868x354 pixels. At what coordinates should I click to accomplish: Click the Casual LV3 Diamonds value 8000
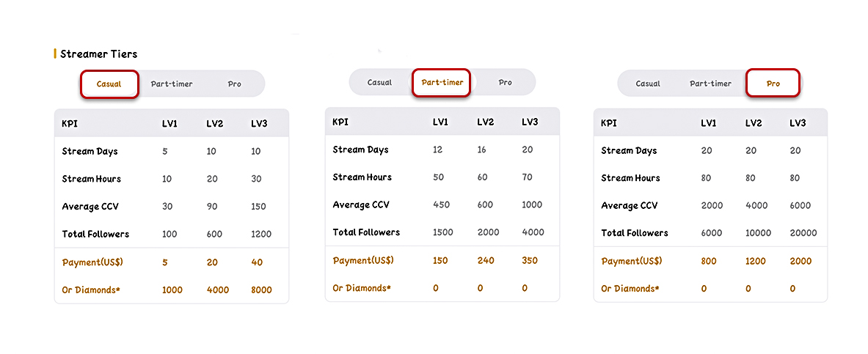tap(261, 290)
